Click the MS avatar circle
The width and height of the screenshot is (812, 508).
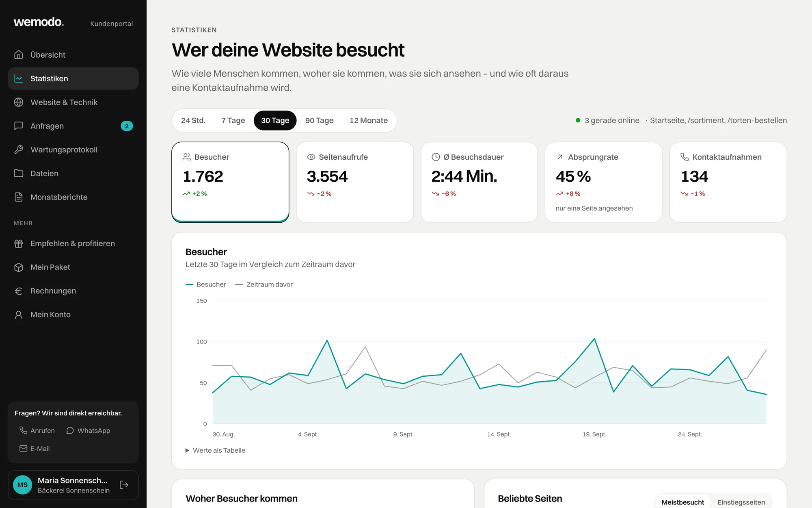(23, 485)
